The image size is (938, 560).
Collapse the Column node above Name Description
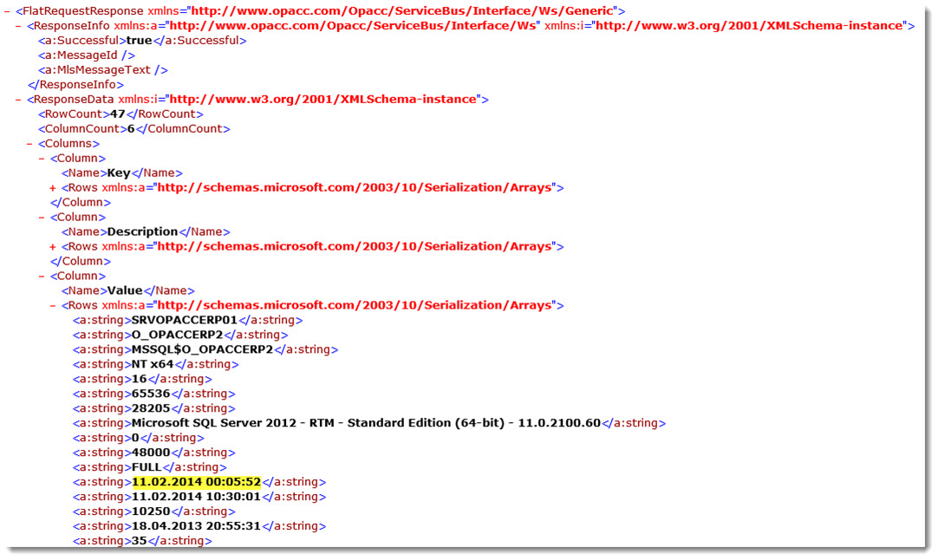coord(42,218)
